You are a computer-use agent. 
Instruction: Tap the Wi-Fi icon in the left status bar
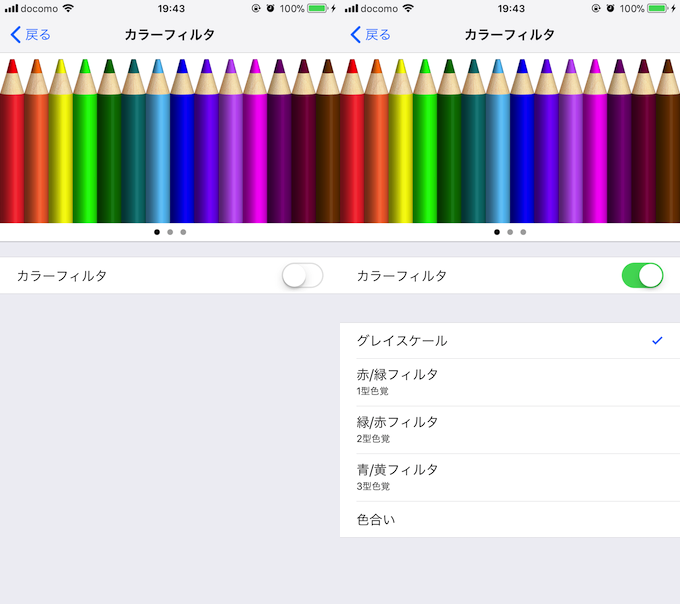point(68,8)
